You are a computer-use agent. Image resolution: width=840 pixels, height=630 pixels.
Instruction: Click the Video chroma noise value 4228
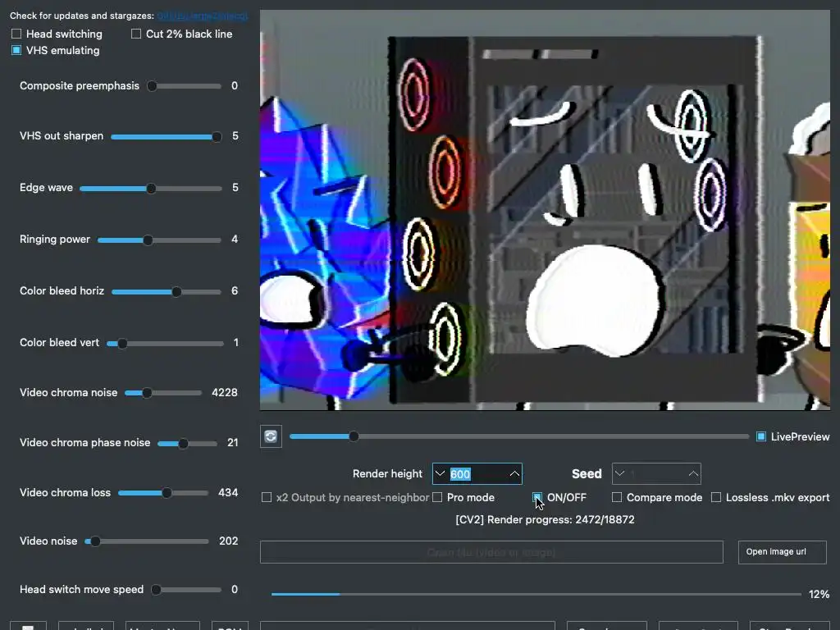coord(225,393)
